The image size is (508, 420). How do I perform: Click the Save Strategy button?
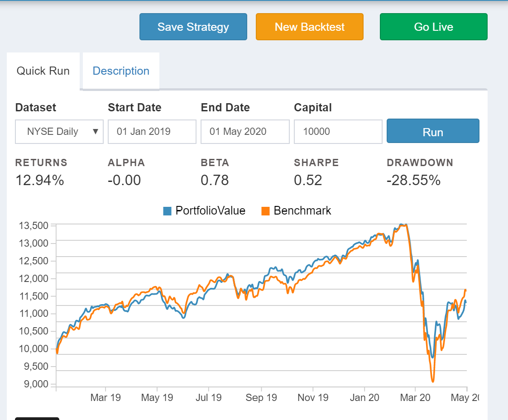point(193,27)
